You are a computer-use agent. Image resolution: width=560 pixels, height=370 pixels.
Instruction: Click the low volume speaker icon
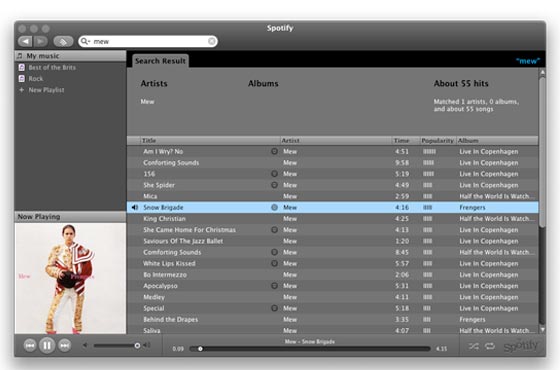tap(85, 345)
